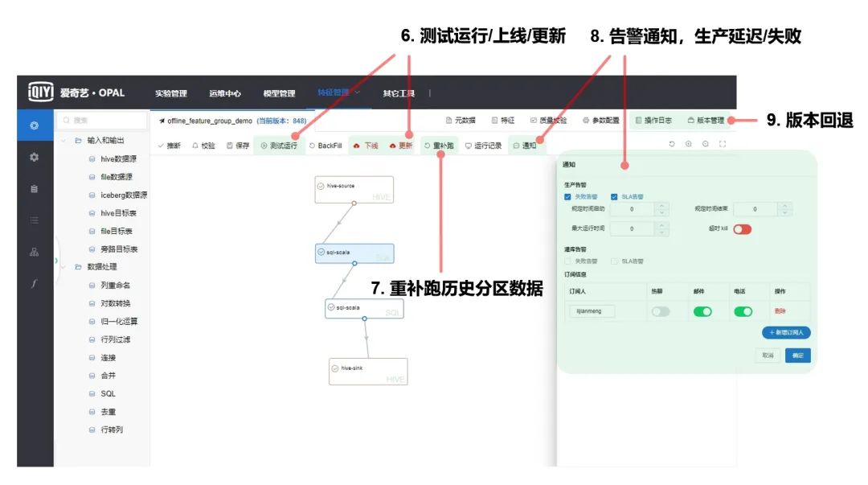The height and width of the screenshot is (485, 868).
Task: Open the 质量校验 quality check tab
Action: coord(548,120)
